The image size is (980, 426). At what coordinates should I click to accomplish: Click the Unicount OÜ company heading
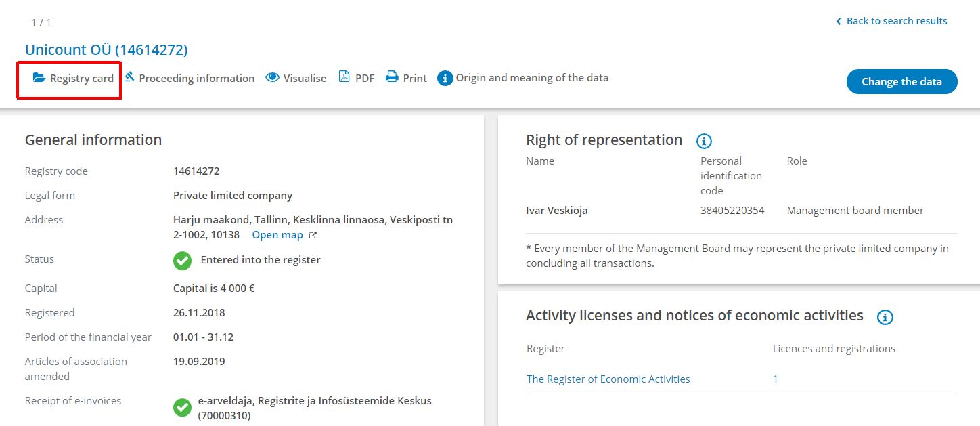(x=106, y=49)
